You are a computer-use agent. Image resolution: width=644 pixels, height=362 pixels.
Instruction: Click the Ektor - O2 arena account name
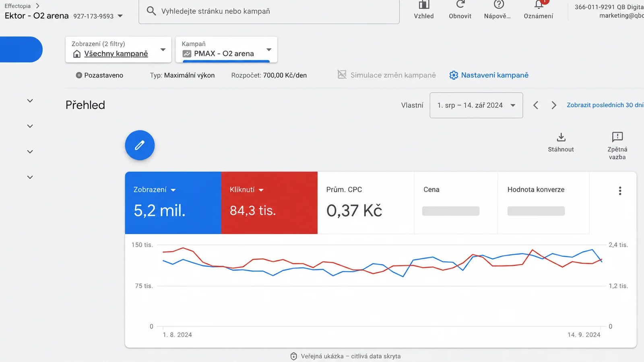pyautogui.click(x=37, y=16)
